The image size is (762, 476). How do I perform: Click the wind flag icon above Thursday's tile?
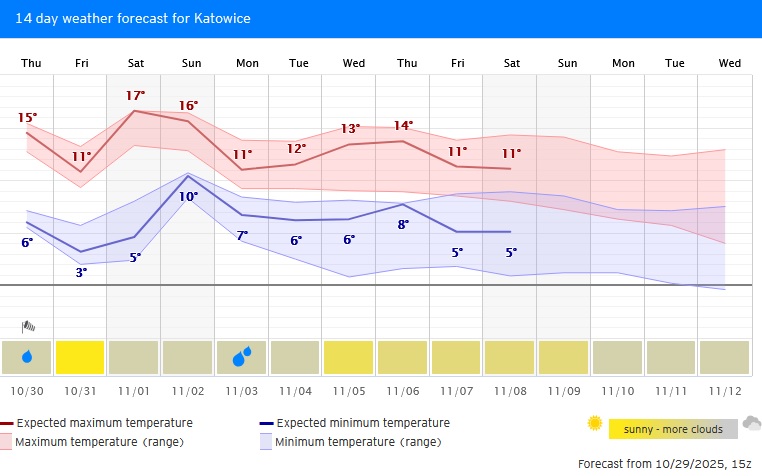click(x=29, y=326)
